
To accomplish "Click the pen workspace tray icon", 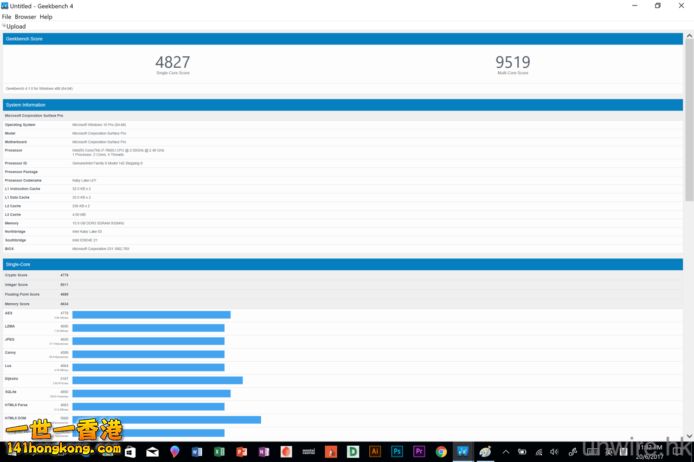I will (x=572, y=452).
